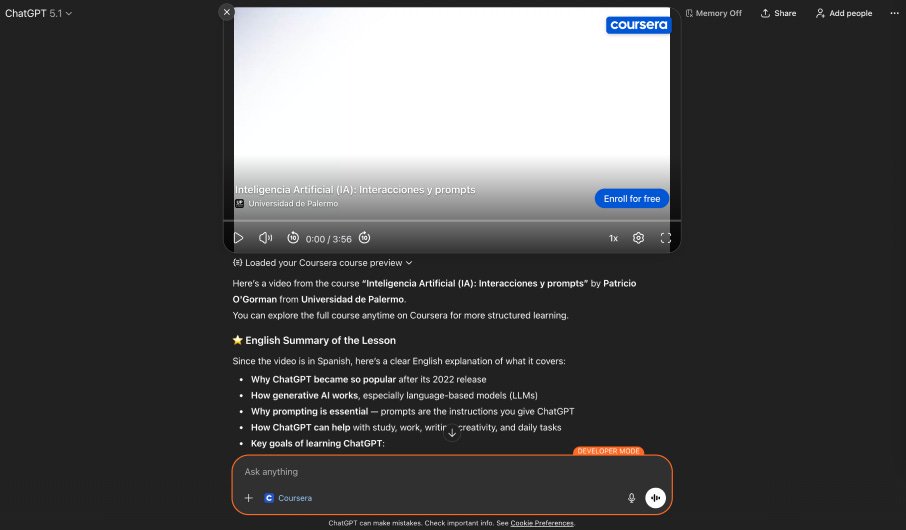Open the Cookie Preferences link
Image resolution: width=906 pixels, height=530 pixels.
point(542,523)
